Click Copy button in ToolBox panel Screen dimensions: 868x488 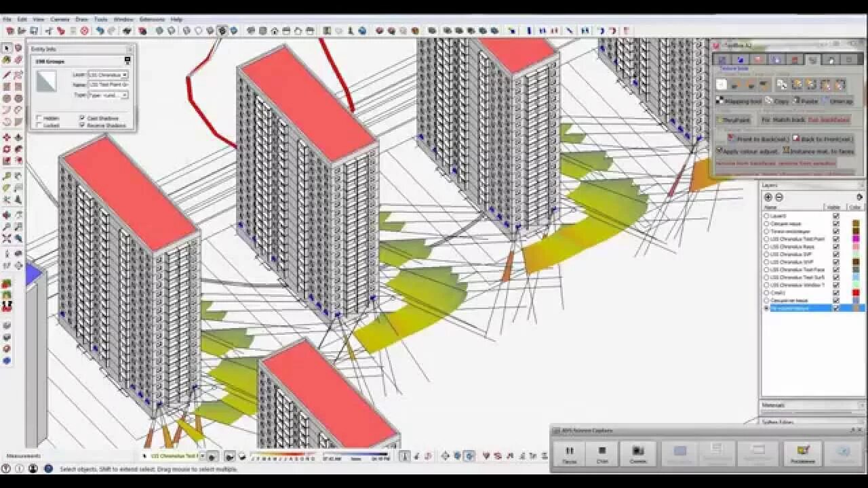[x=778, y=101]
